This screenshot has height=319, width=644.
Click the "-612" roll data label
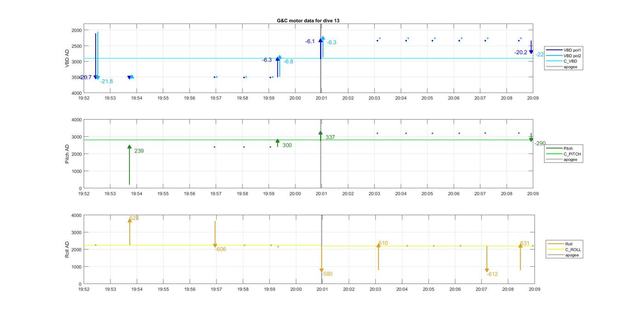(492, 274)
